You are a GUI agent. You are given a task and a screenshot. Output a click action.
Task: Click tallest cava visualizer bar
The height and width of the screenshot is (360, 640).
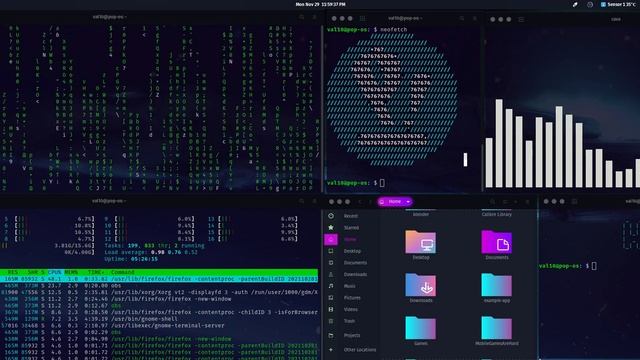[x=499, y=143]
